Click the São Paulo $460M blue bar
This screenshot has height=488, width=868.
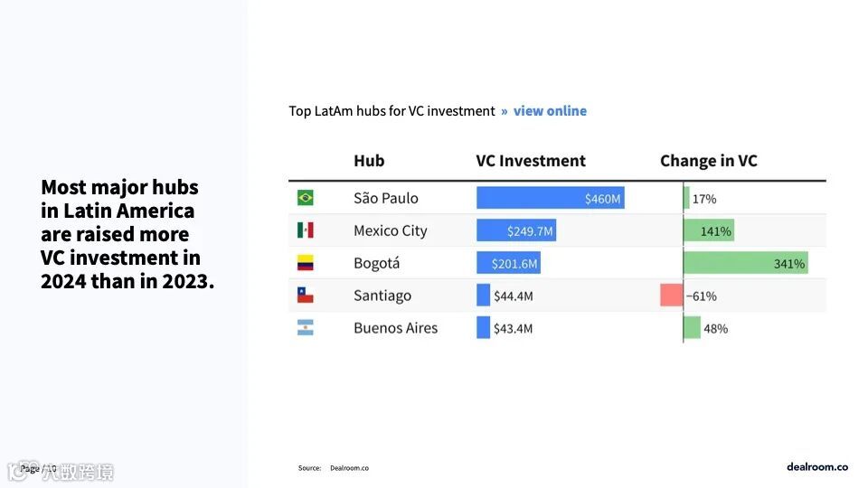pyautogui.click(x=550, y=198)
